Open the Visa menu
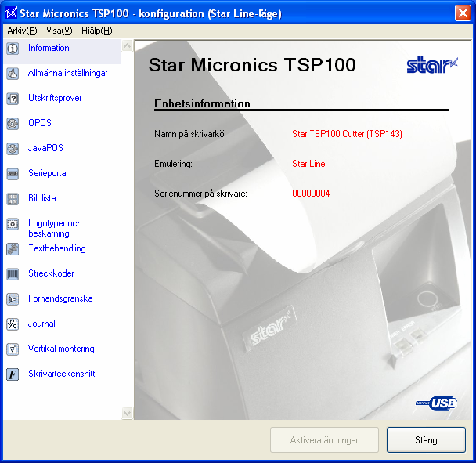 [x=59, y=31]
